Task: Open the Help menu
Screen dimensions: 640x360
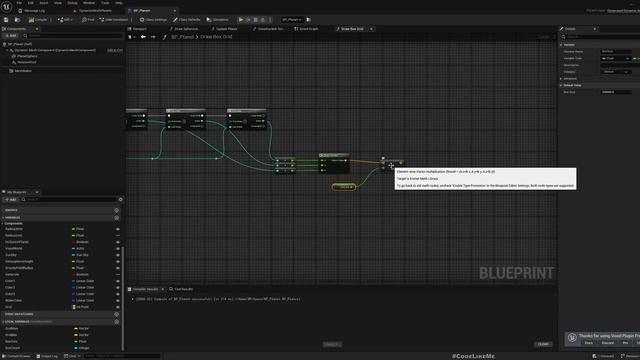Action: [118, 3]
